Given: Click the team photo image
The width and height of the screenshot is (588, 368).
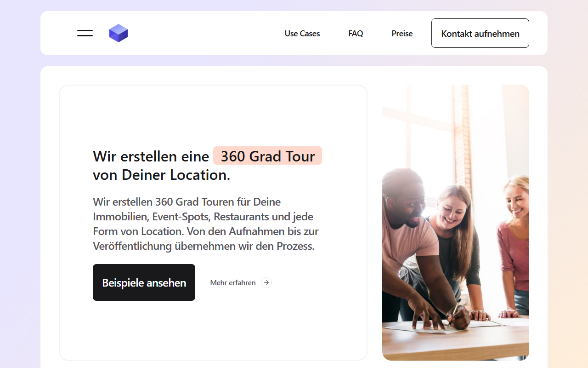Looking at the screenshot, I should tap(456, 223).
